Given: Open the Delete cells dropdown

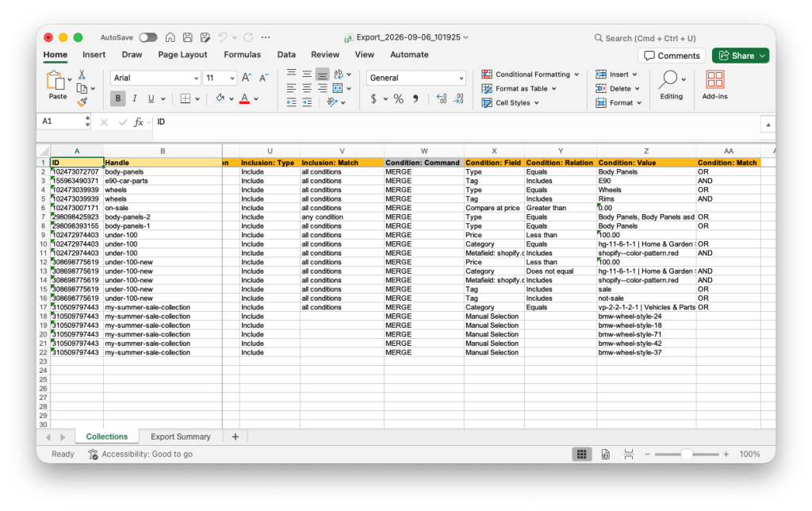Looking at the screenshot, I should pos(617,89).
